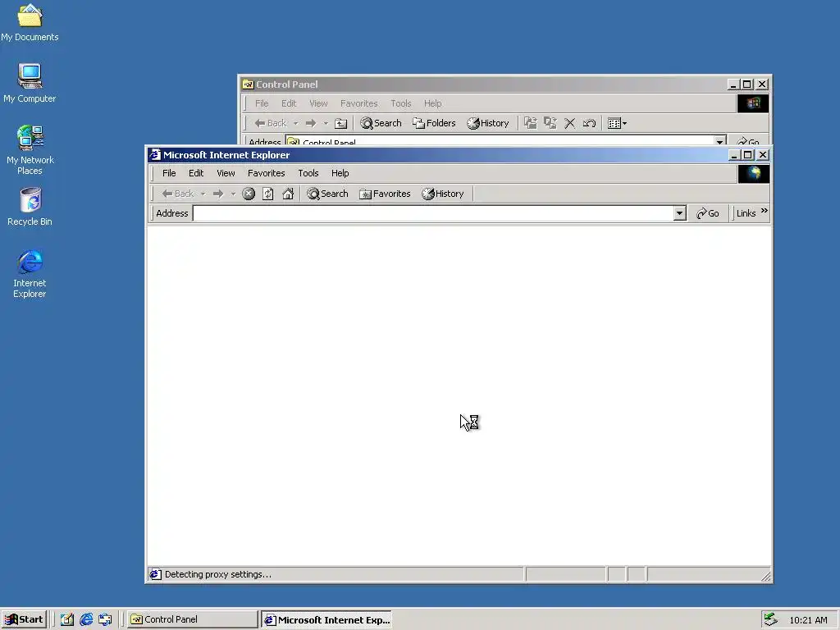The height and width of the screenshot is (630, 840).
Task: Click Back button in Control Panel window
Action: pos(271,123)
